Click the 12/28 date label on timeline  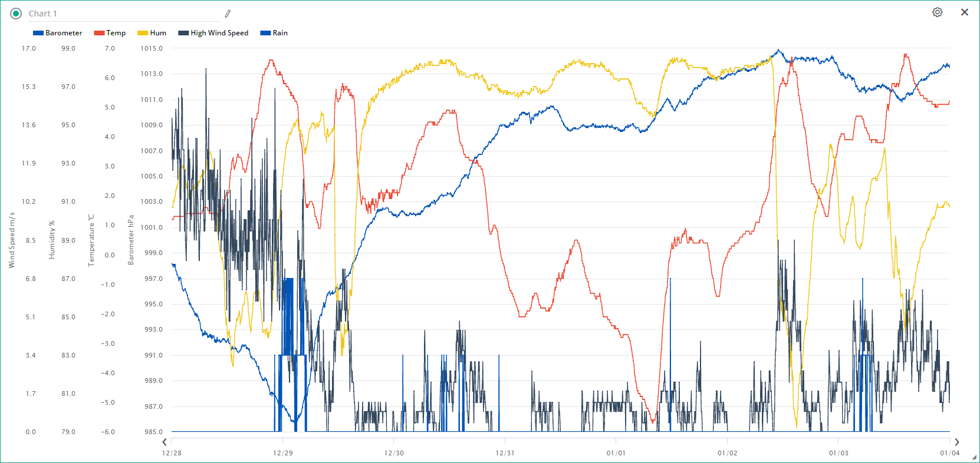click(x=172, y=453)
